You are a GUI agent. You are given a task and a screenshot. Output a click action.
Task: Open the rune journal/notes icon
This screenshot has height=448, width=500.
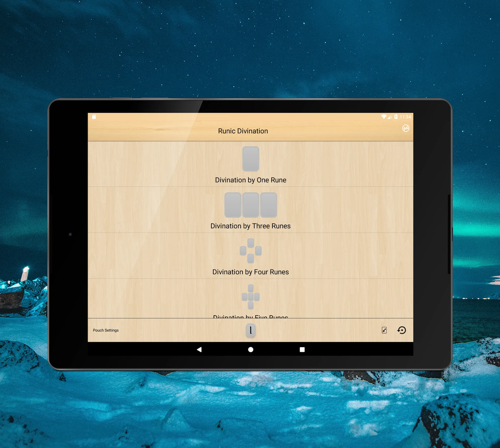coord(383,330)
